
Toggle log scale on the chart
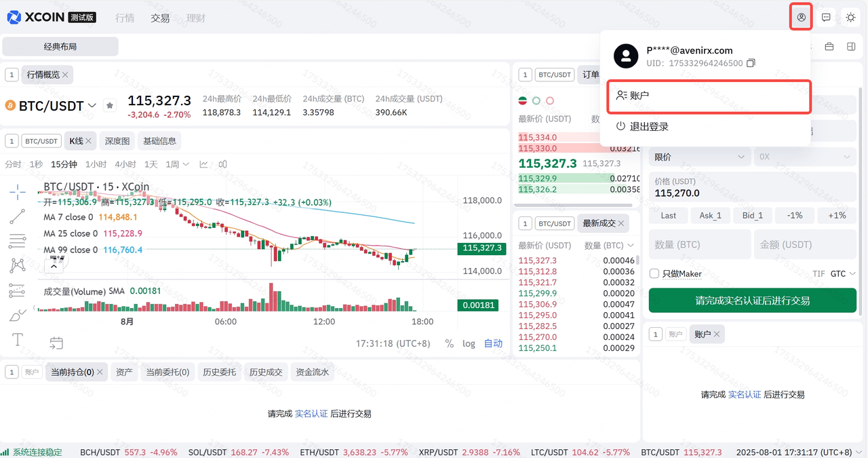pos(469,343)
